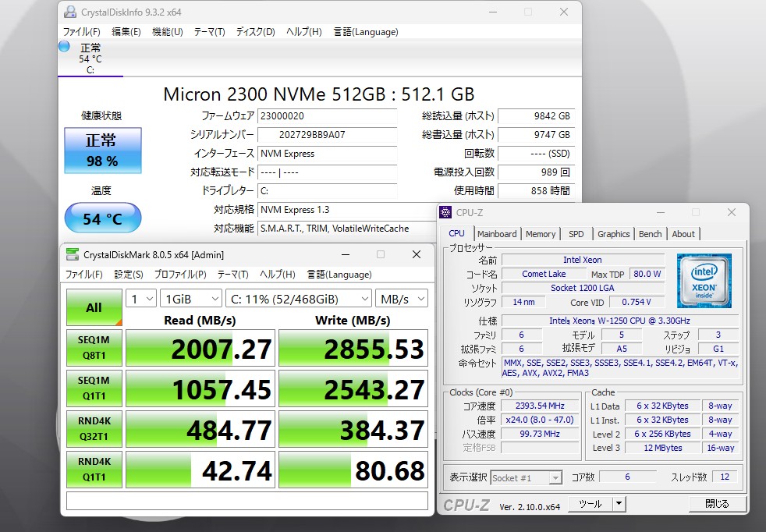The image size is (766, 532).
Task: Open テーマ(T) menu in CrystalDiskInfo
Action: click(x=210, y=32)
